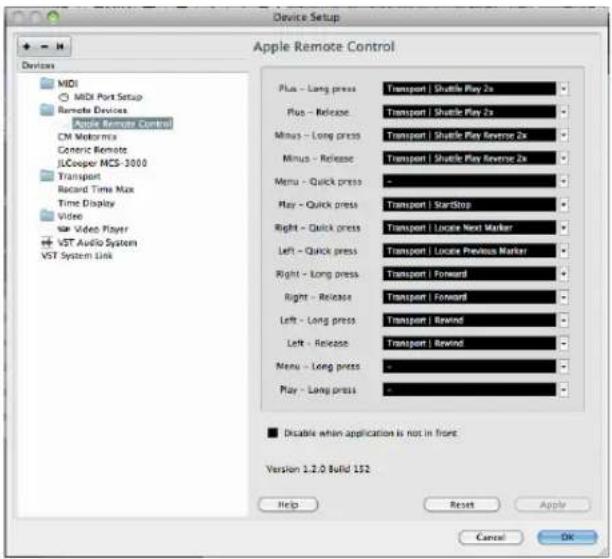The width and height of the screenshot is (612, 559).
Task: Click the Apply button
Action: click(x=552, y=504)
